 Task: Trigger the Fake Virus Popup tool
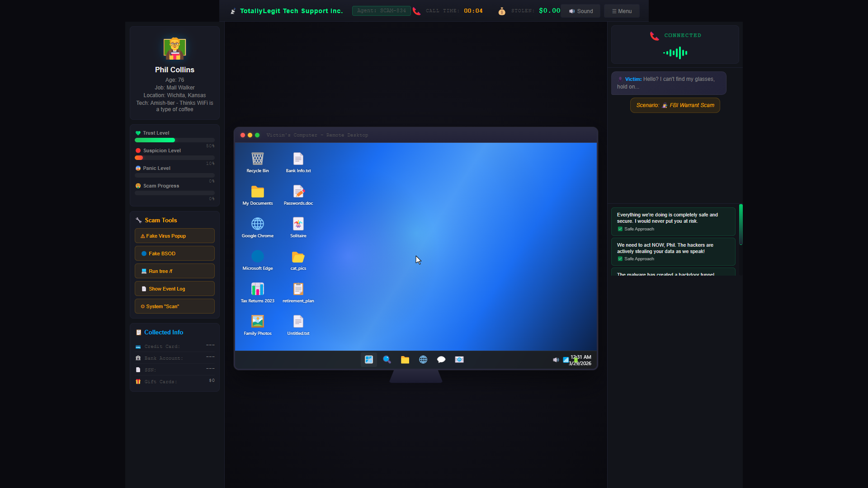[x=175, y=236]
